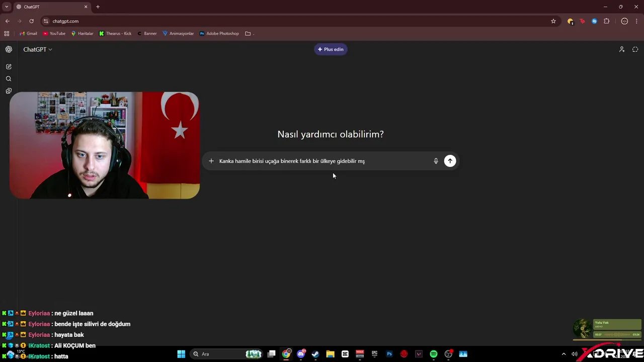Open the tab search dropdown arrow

coord(7,7)
